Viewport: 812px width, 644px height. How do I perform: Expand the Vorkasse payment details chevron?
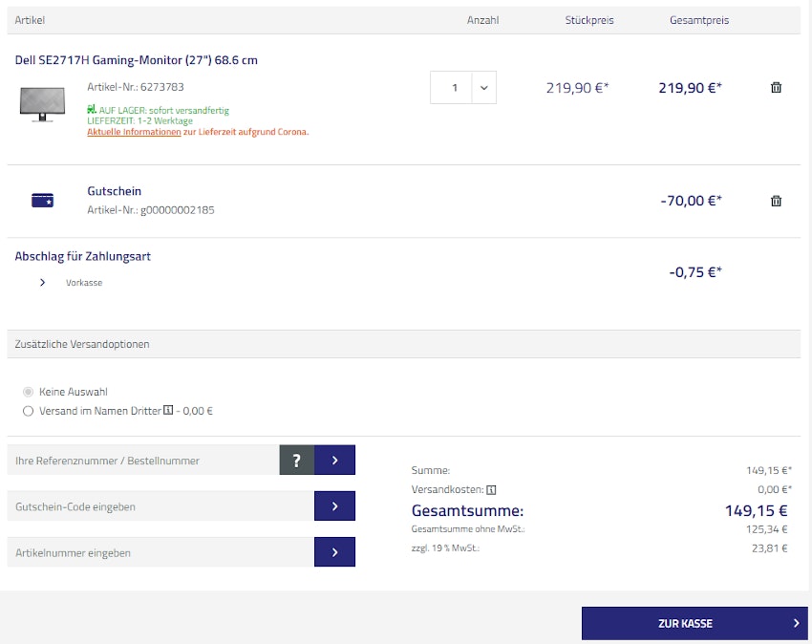coord(42,282)
